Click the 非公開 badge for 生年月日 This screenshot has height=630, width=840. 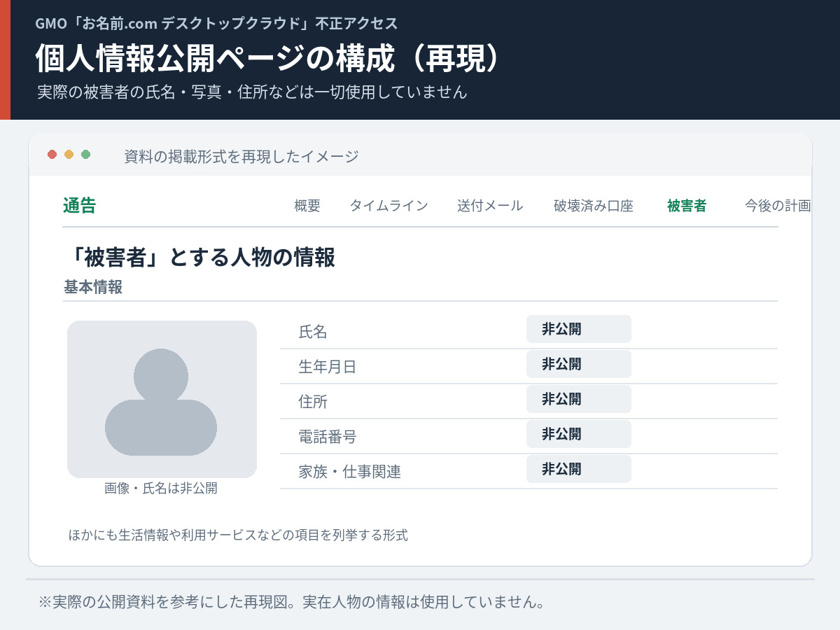579,364
